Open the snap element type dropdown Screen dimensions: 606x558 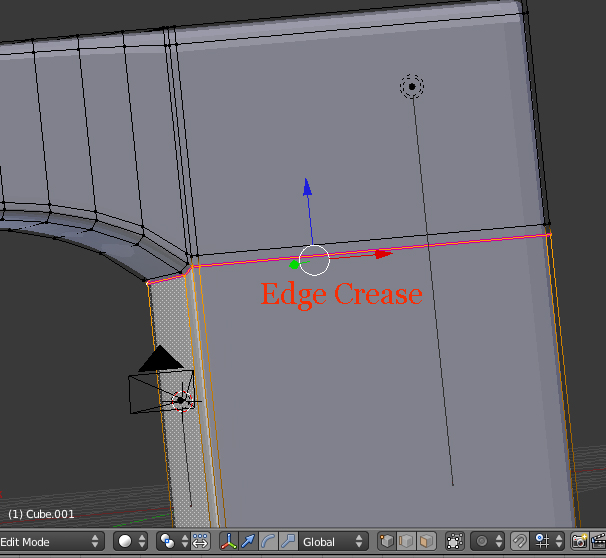pos(547,541)
